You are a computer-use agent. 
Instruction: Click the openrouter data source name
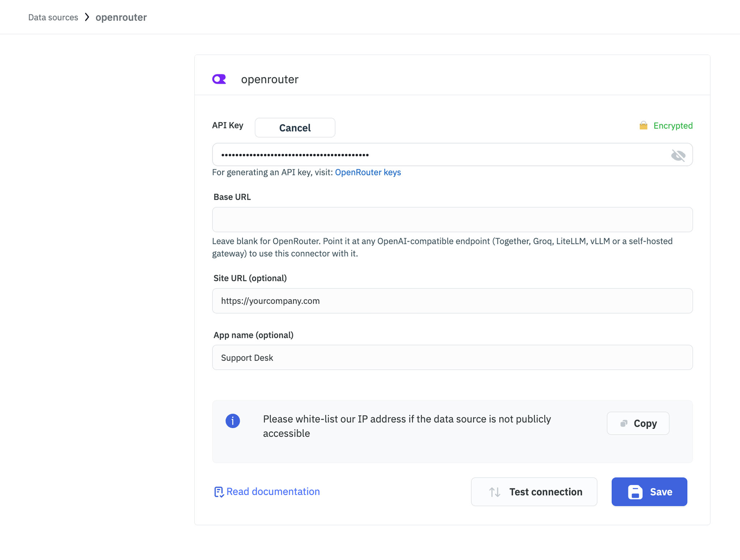[270, 79]
